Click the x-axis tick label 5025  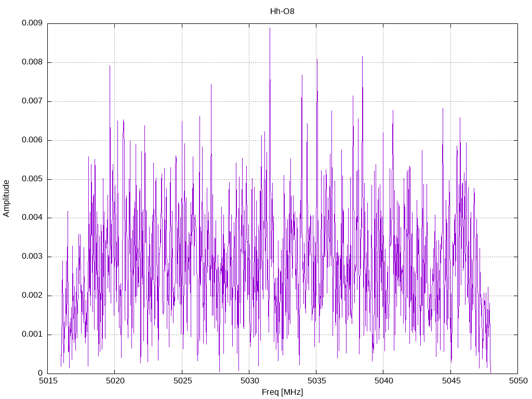coord(182,381)
